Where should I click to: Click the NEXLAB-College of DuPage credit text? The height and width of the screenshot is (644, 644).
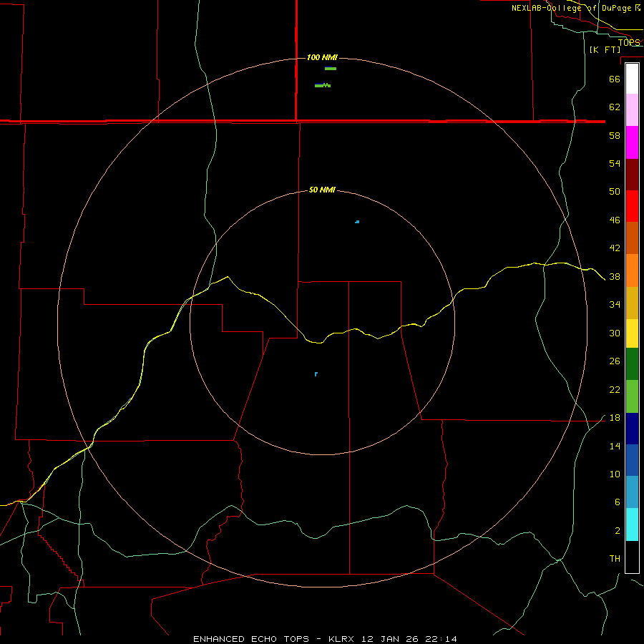click(x=575, y=8)
